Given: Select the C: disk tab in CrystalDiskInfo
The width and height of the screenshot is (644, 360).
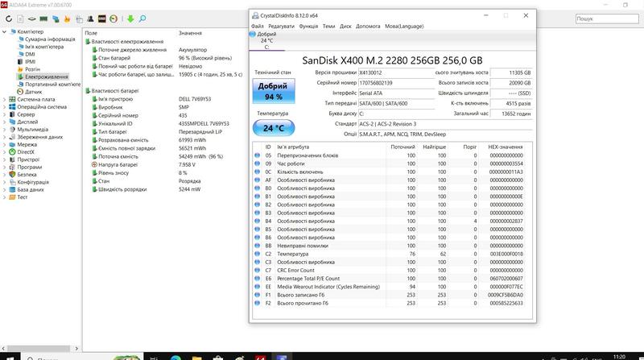Looking at the screenshot, I should 266,41.
